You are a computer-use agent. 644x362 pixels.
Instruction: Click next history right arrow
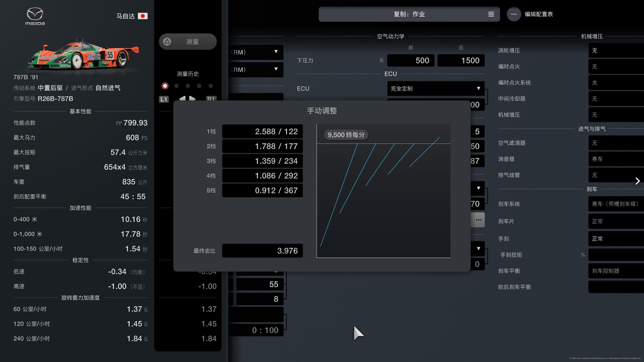193,98
